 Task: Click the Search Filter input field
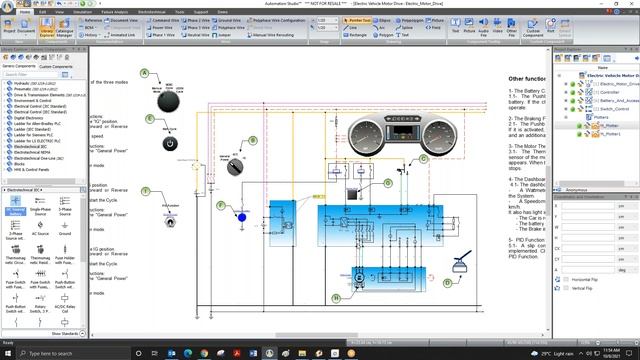coord(32,75)
